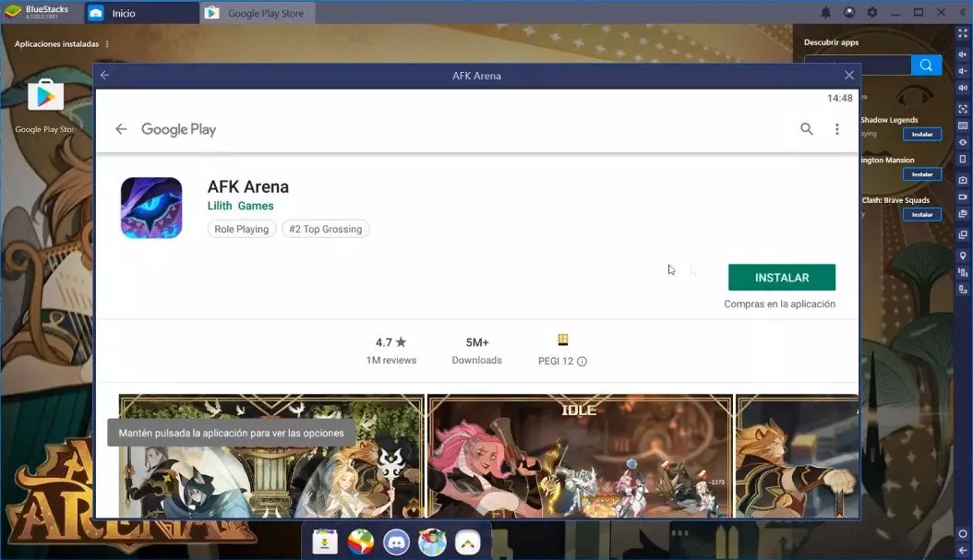Open BlueStacks notifications bell
The width and height of the screenshot is (973, 560).
coord(826,12)
